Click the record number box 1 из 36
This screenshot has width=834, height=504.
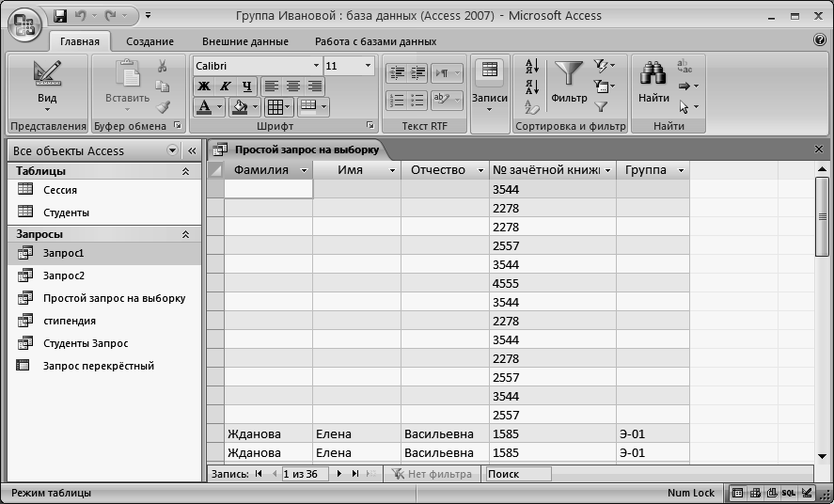305,474
